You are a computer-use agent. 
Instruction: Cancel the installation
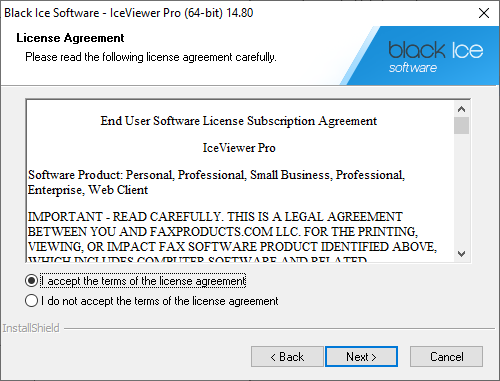(x=446, y=357)
